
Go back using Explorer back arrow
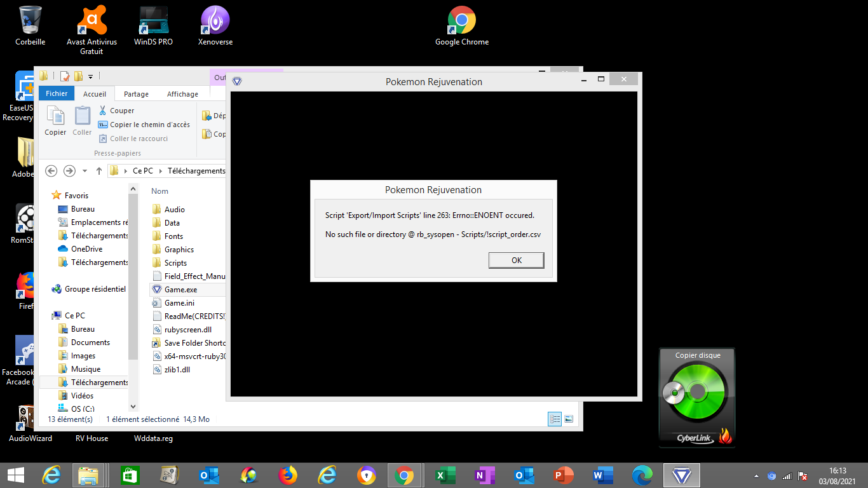[x=51, y=171]
